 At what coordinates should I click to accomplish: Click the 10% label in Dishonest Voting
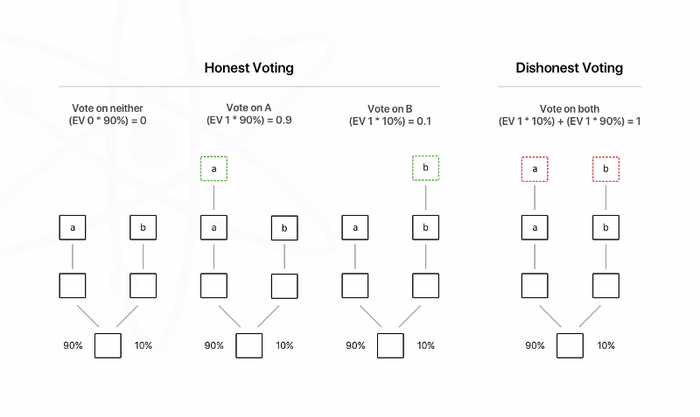coord(606,346)
